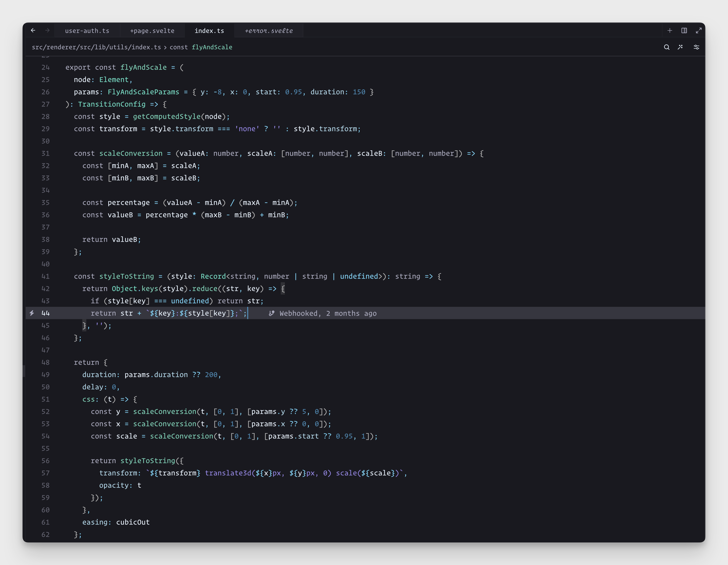Click 'styleToString' declaration on line 41
The width and height of the screenshot is (728, 565).
(127, 276)
